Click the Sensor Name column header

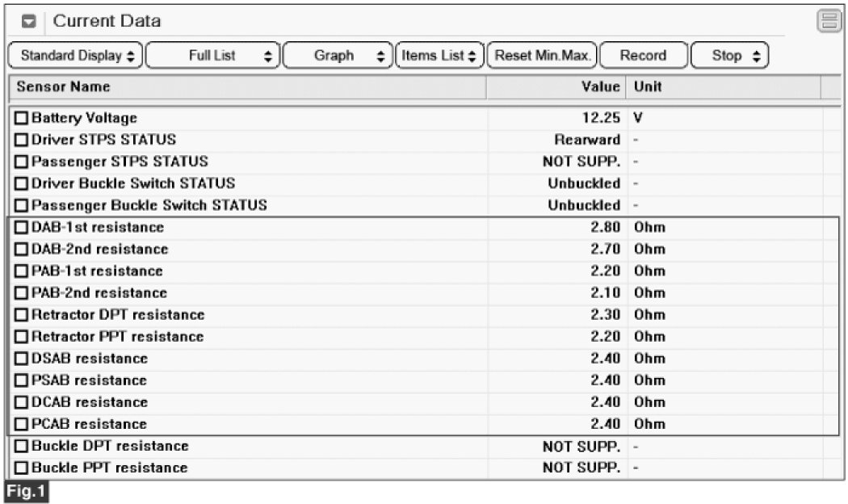tap(246, 87)
